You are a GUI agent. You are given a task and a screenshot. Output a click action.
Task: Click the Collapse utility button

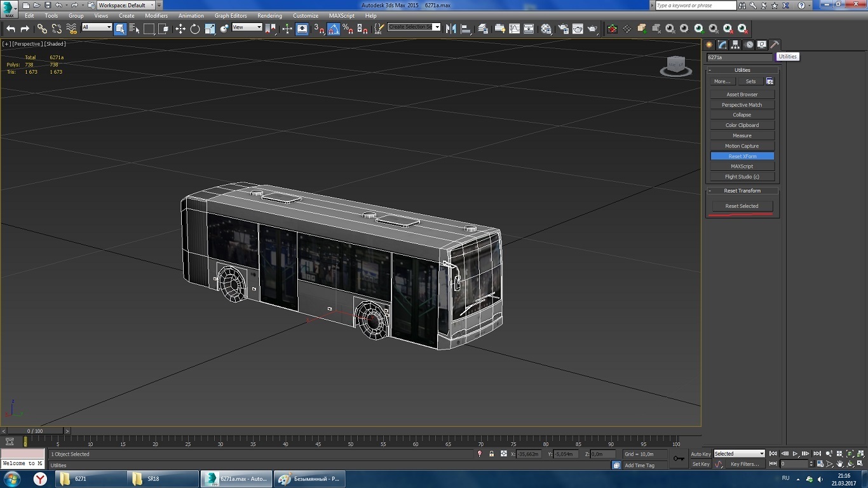coord(742,115)
